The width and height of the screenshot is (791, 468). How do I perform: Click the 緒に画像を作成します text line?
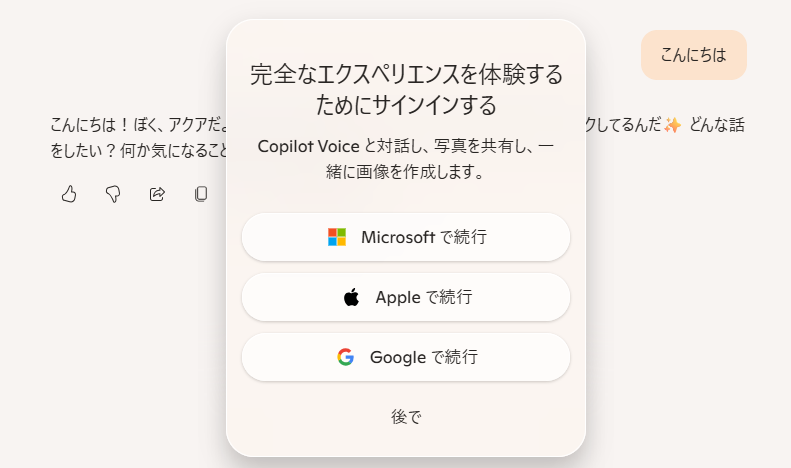pyautogui.click(x=406, y=172)
